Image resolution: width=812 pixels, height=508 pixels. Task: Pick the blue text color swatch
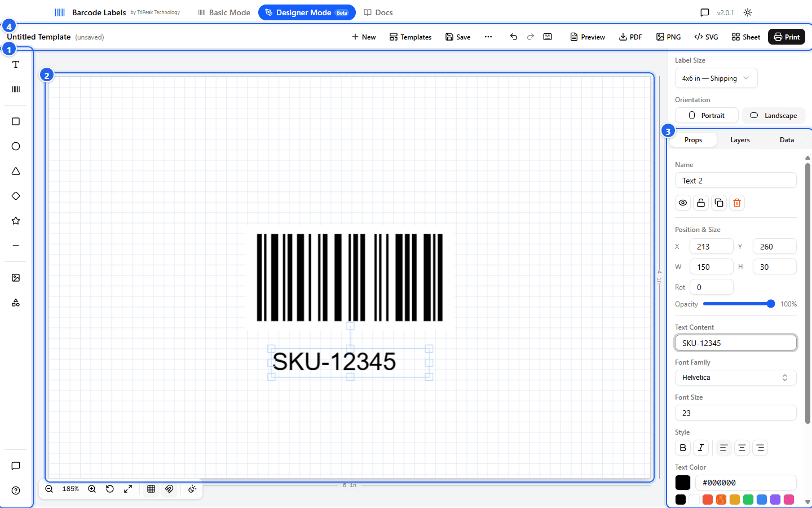click(x=762, y=500)
